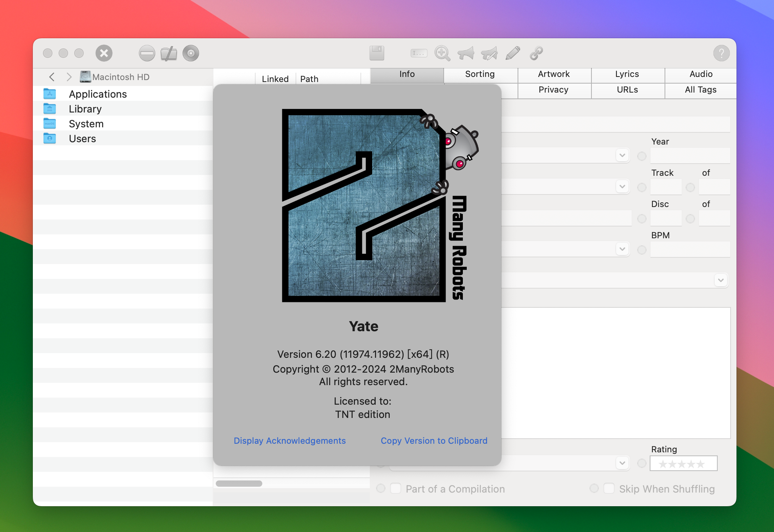Click the burn/disc action icon
The width and height of the screenshot is (774, 532).
[x=191, y=52]
